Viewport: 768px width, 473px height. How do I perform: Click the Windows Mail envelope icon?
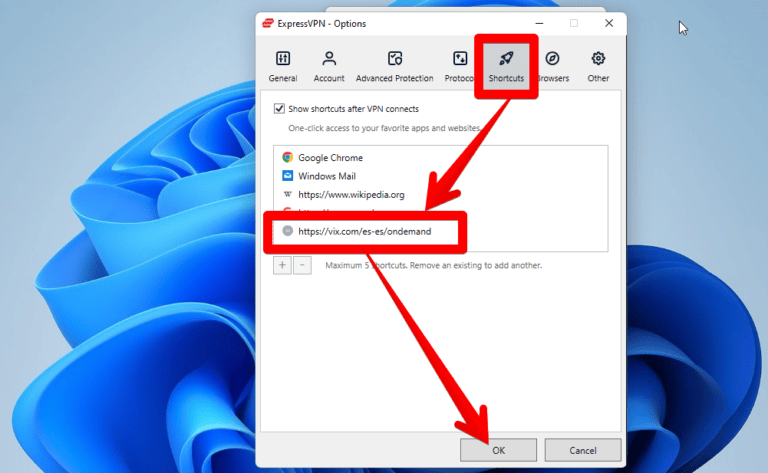click(288, 175)
